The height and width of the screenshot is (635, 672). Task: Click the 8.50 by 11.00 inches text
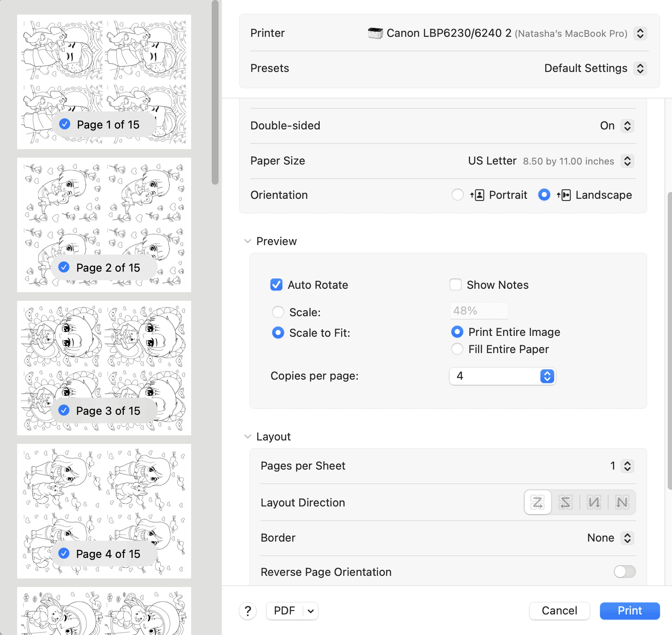point(569,162)
